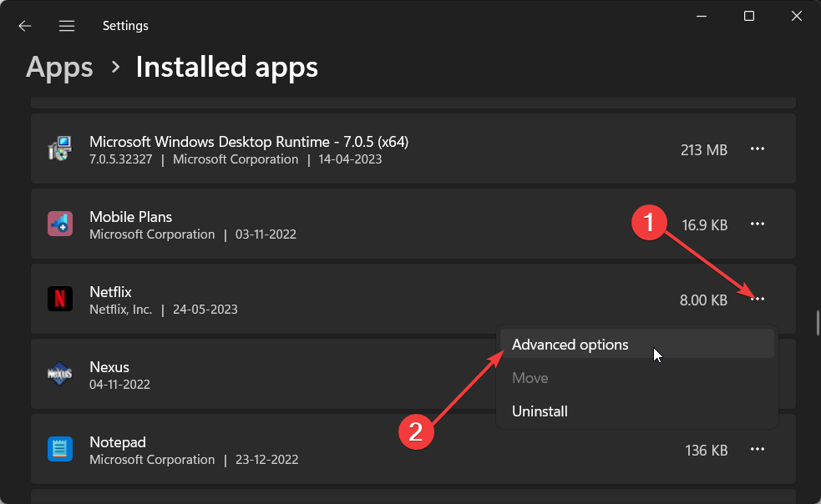Click the Settings window title
821x504 pixels.
coord(125,26)
